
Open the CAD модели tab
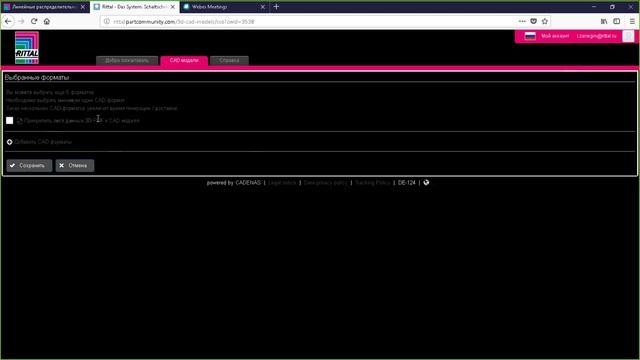(184, 60)
